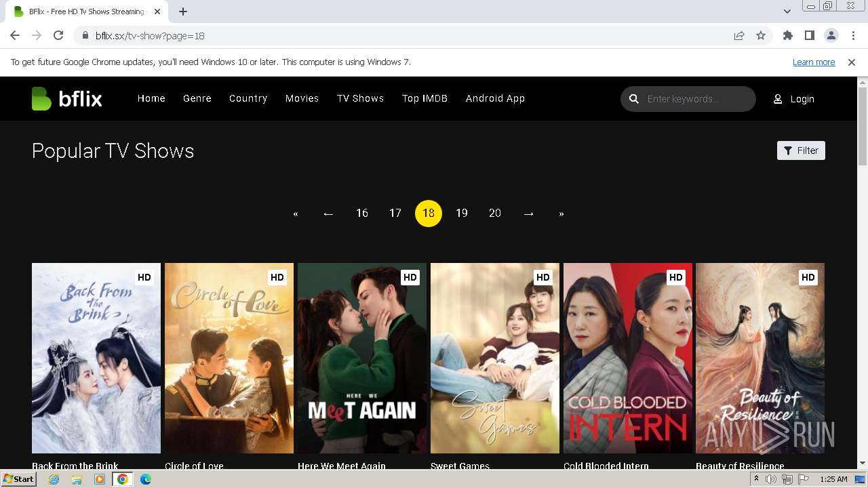Open the volume speaker tray icon
Screen dimensions: 868x488
tap(771, 479)
